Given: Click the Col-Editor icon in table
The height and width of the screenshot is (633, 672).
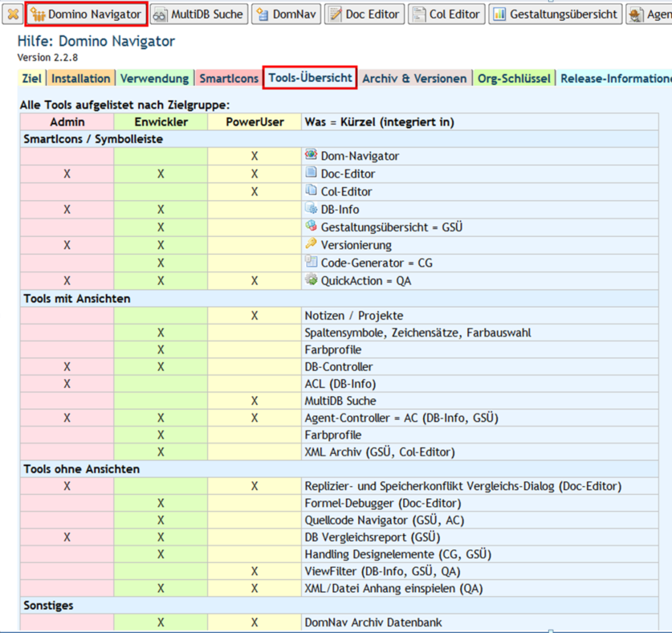Looking at the screenshot, I should [312, 190].
